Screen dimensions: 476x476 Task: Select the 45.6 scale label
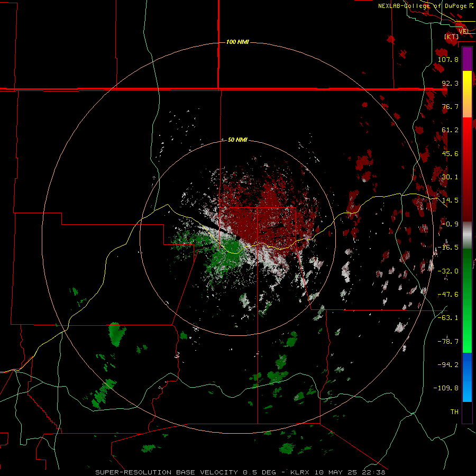click(x=450, y=153)
